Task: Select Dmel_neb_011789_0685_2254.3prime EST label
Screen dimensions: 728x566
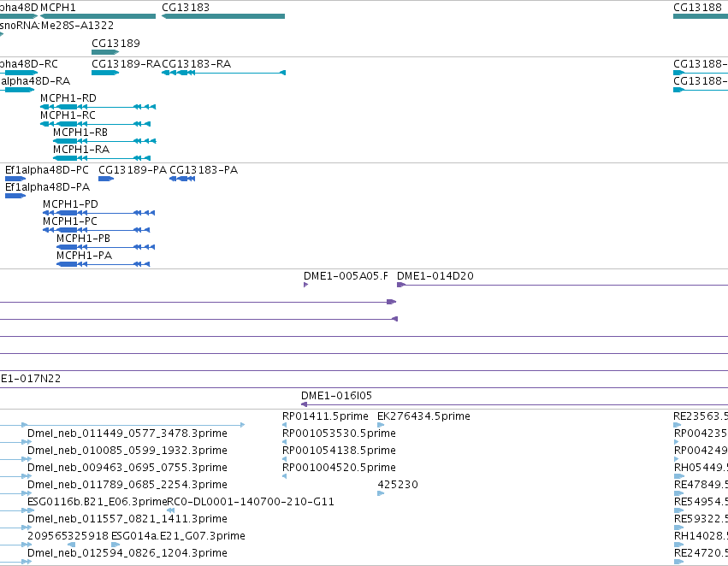Action: click(x=127, y=485)
